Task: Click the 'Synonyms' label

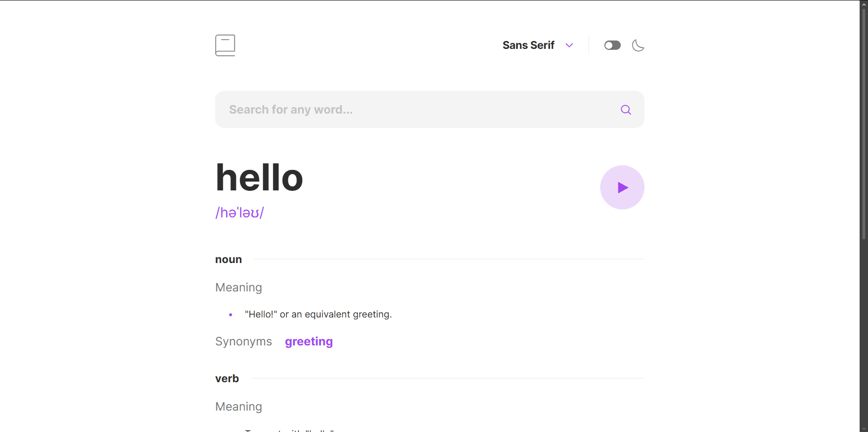Action: [244, 342]
